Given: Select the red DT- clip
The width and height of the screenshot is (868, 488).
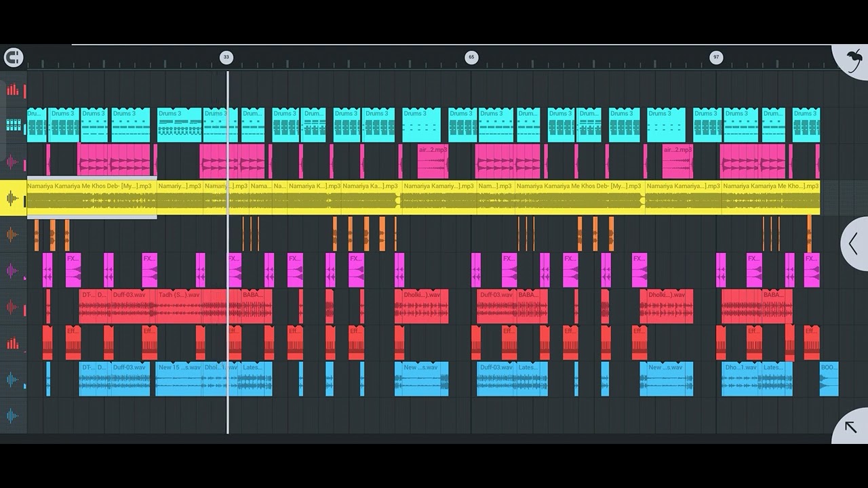Looking at the screenshot, I should pos(87,306).
